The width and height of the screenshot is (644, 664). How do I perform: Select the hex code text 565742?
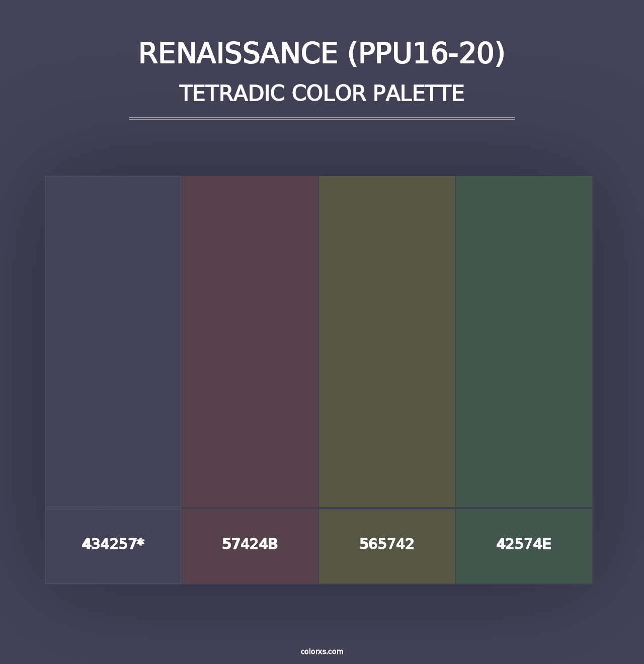tap(387, 544)
